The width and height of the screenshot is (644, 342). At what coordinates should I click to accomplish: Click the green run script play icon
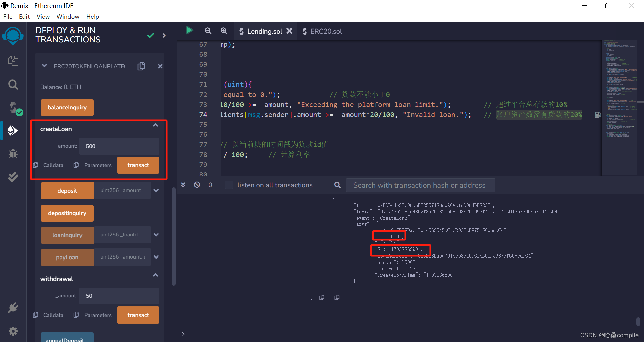click(189, 31)
